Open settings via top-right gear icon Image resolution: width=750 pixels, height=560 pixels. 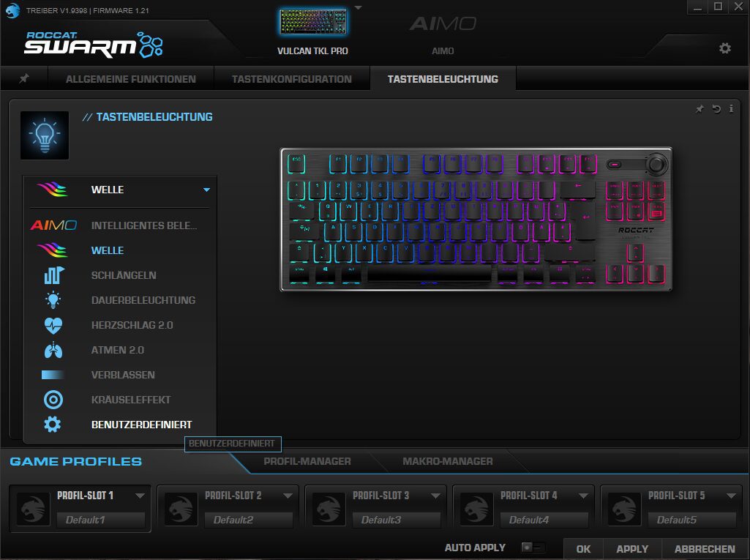[724, 48]
